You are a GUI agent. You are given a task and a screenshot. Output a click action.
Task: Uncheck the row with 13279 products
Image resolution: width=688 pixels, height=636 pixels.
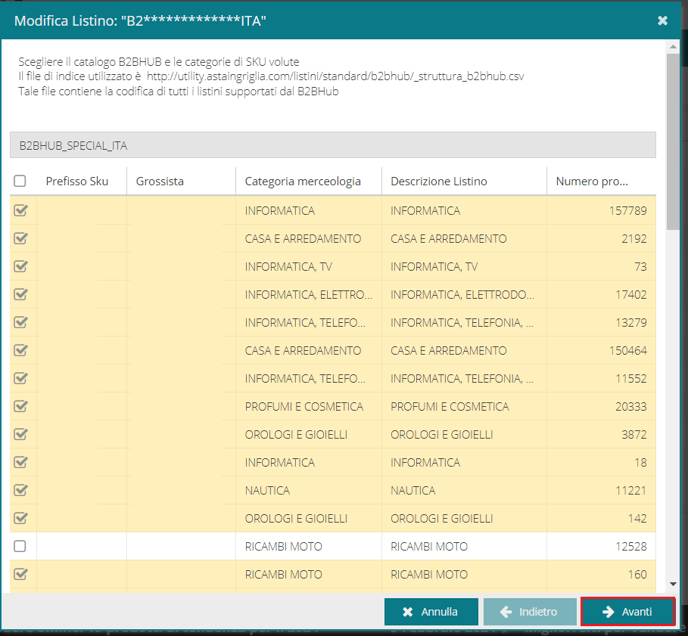20,322
